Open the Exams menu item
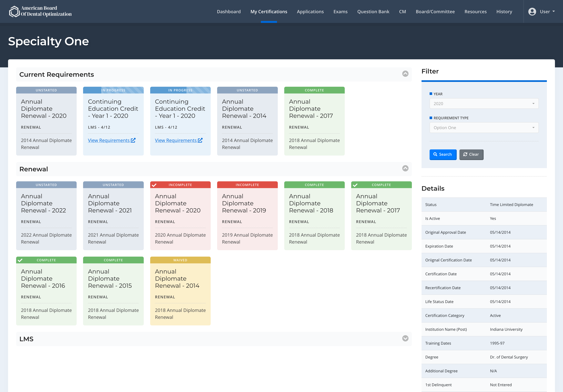The image size is (563, 392). click(340, 11)
